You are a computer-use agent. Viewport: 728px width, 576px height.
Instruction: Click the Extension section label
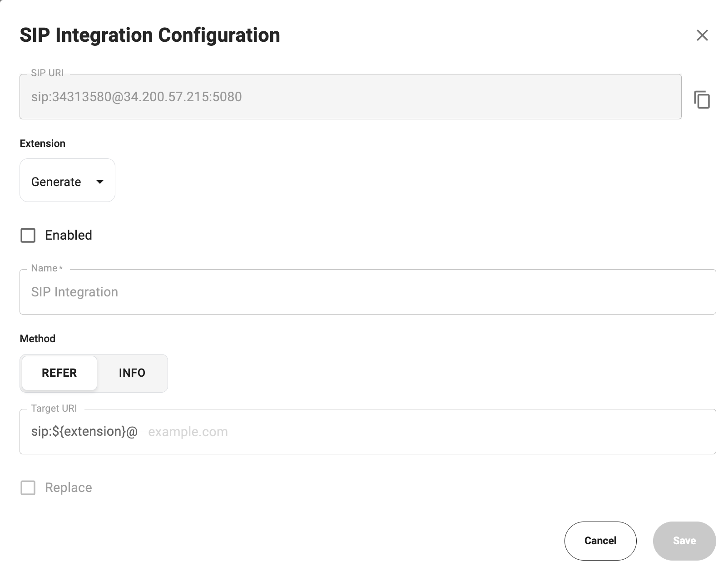[x=43, y=144]
